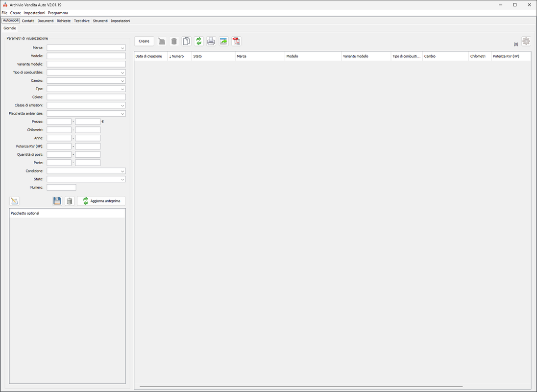Open the Programma menu
537x392 pixels.
tap(58, 13)
